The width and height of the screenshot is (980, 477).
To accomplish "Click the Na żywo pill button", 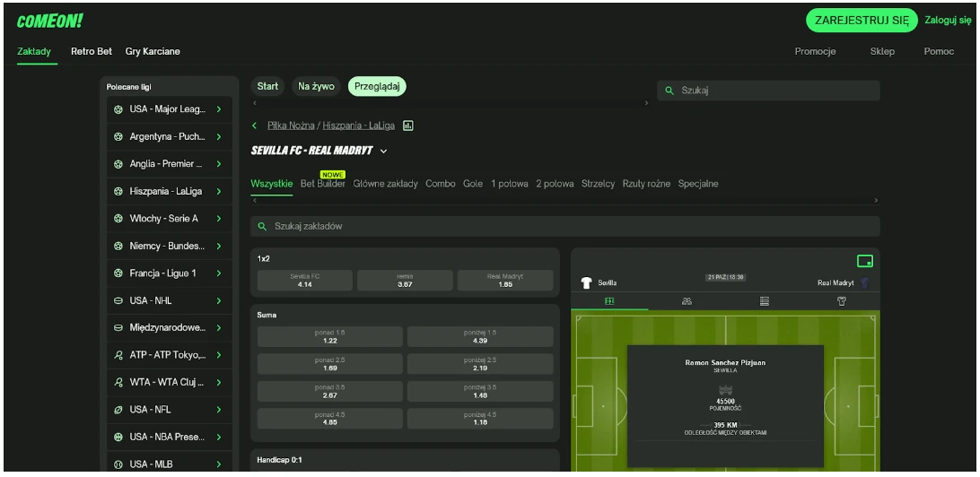I will click(316, 86).
